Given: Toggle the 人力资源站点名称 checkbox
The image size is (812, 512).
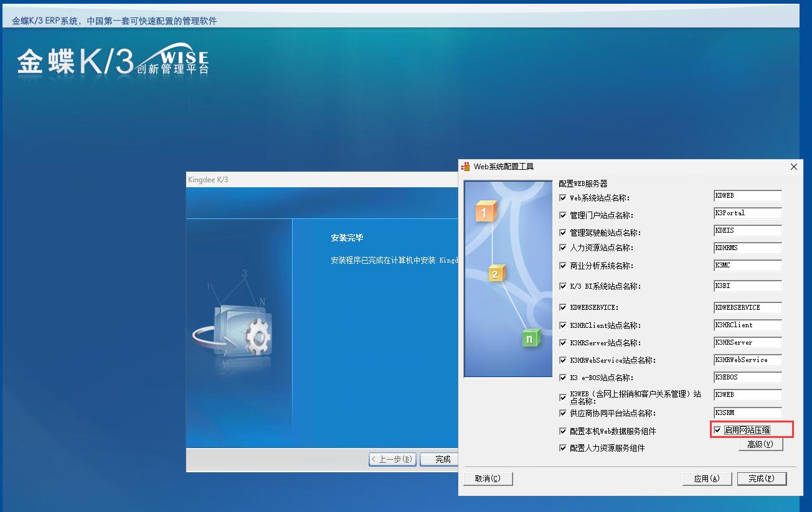Looking at the screenshot, I should [563, 248].
